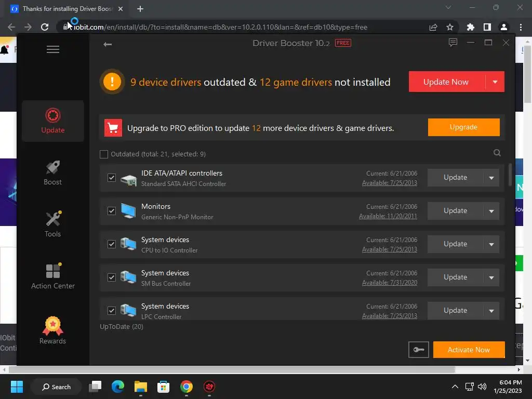The image size is (532, 399).
Task: Expand the UpToDate (20) section
Action: point(122,327)
